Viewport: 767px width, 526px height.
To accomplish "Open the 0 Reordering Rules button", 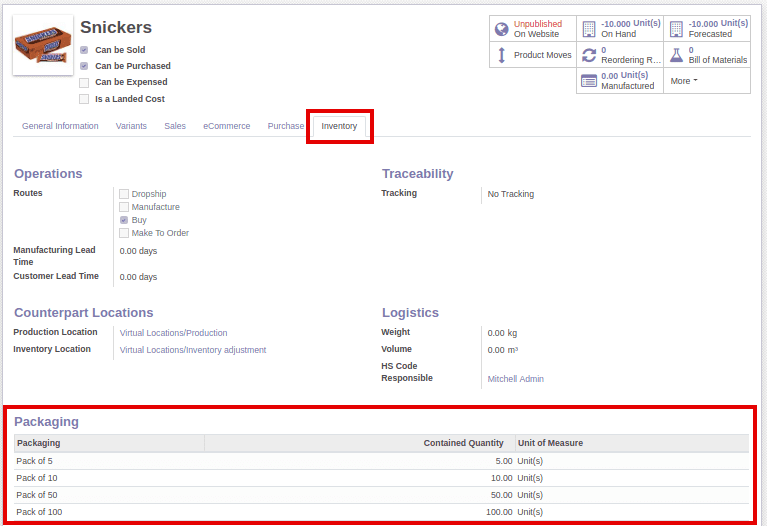I will pyautogui.click(x=620, y=55).
